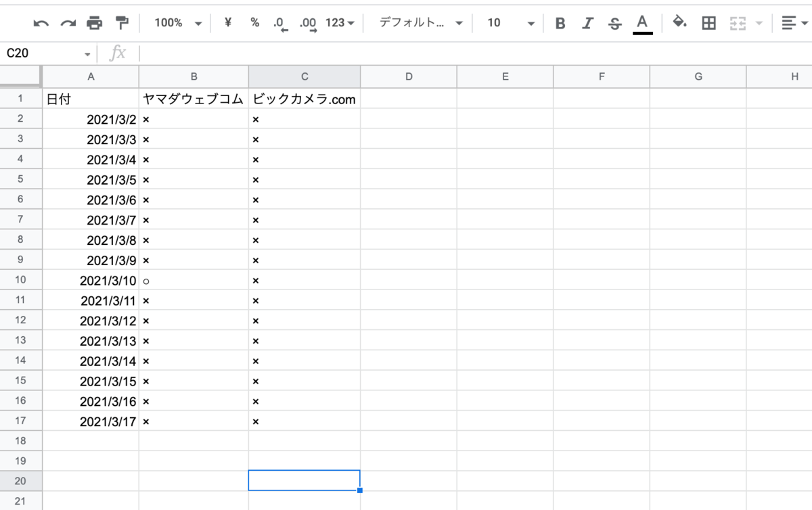Click increase decimal places icon
Screen dimensions: 812x510
(307, 22)
